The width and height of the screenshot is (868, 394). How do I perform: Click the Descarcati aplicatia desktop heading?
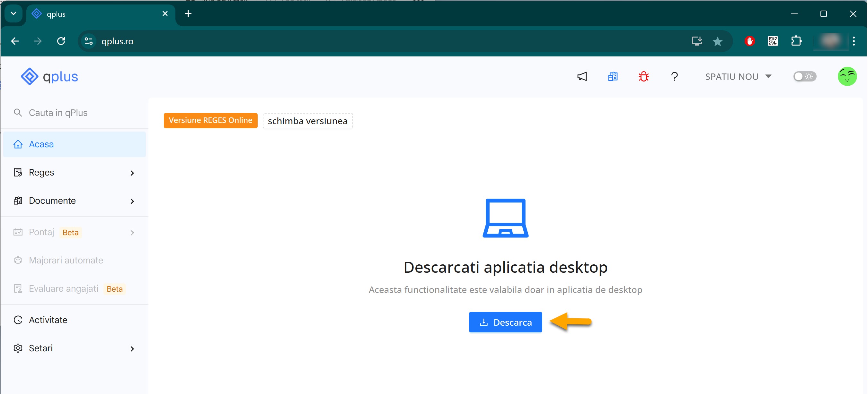point(505,268)
